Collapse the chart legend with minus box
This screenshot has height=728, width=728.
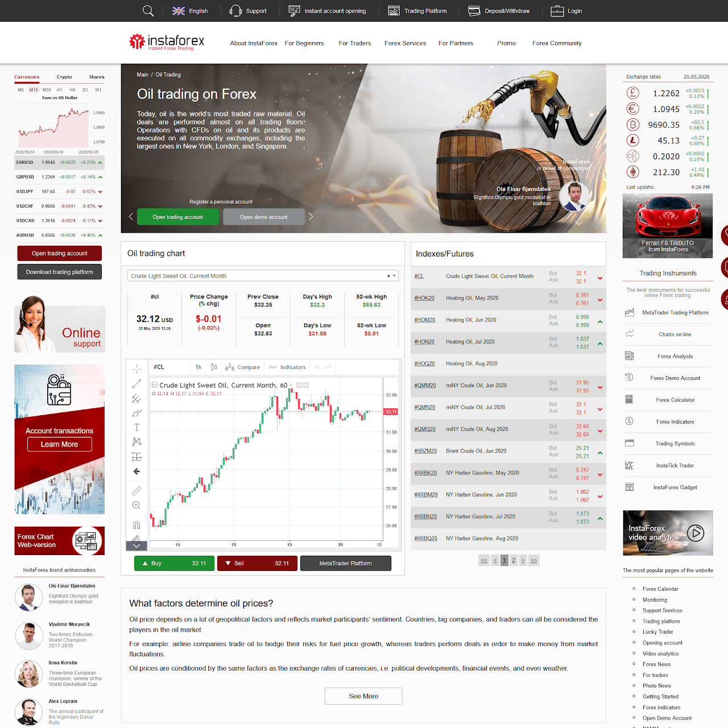click(155, 385)
